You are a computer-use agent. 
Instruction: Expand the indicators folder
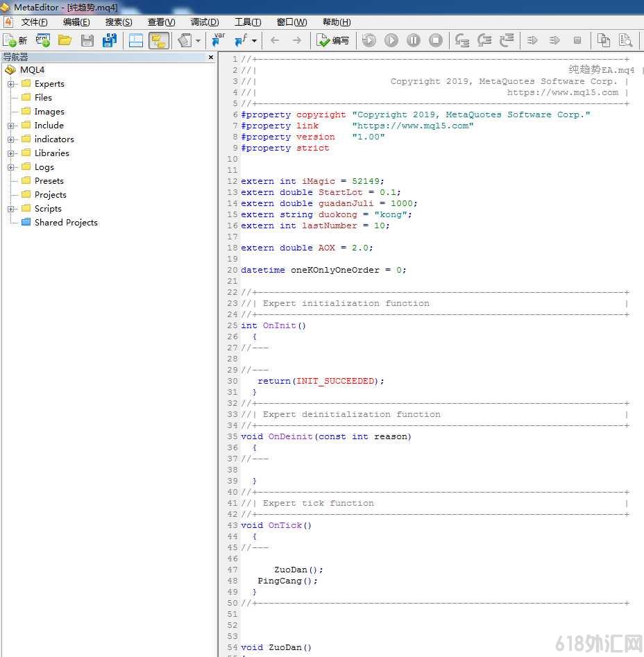[10, 139]
